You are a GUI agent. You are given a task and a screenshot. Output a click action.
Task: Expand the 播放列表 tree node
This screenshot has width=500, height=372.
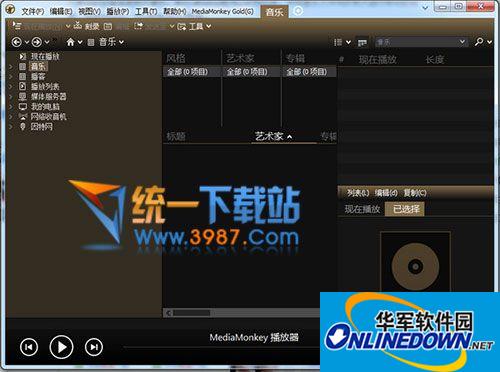click(x=11, y=87)
